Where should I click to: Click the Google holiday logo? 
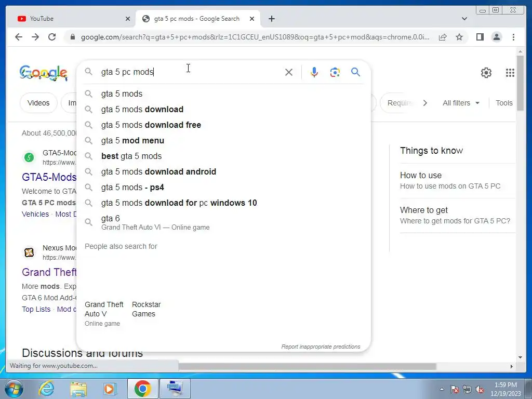click(44, 73)
